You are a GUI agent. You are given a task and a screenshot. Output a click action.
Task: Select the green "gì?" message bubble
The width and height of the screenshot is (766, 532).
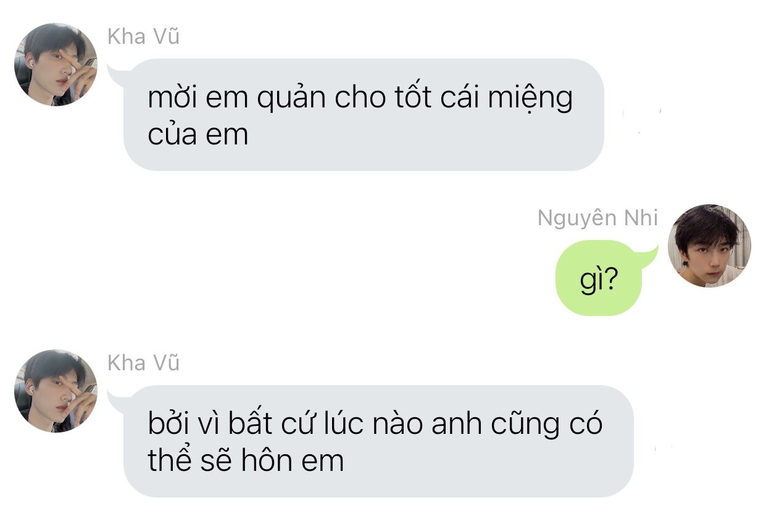tap(599, 279)
